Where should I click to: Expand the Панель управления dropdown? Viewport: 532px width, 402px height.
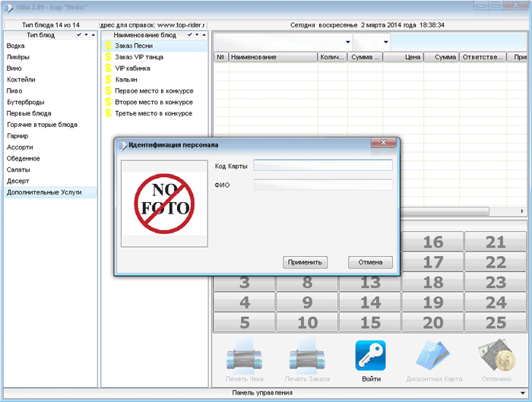click(x=524, y=393)
